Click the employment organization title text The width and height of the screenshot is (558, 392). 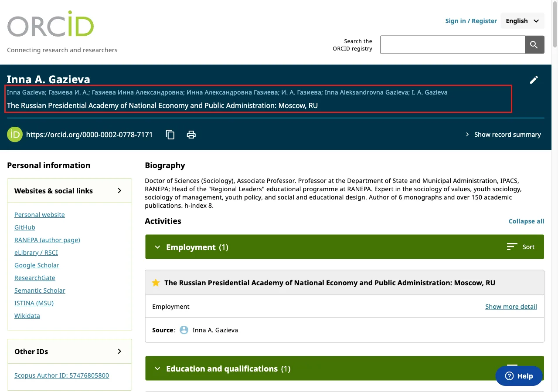pos(330,283)
